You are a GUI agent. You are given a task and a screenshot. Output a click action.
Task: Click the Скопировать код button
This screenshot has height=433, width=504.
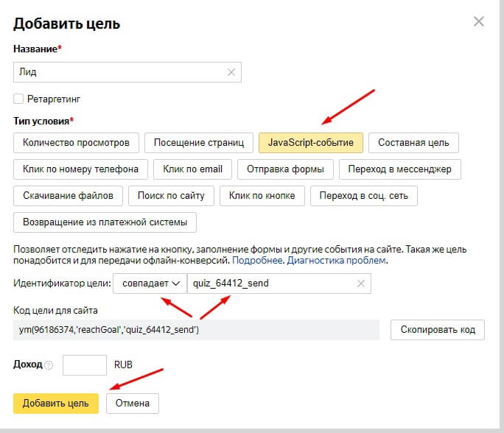tap(438, 329)
